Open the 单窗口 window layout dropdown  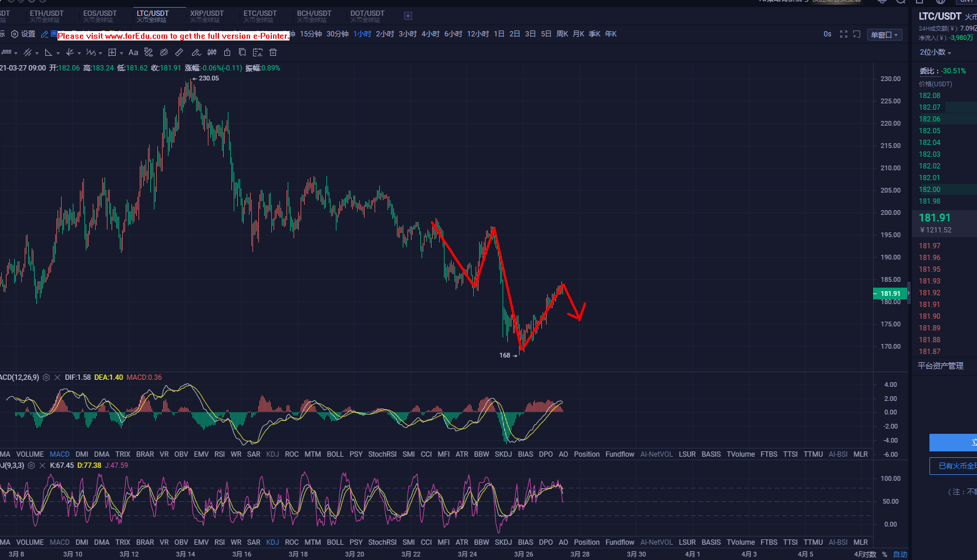click(884, 35)
